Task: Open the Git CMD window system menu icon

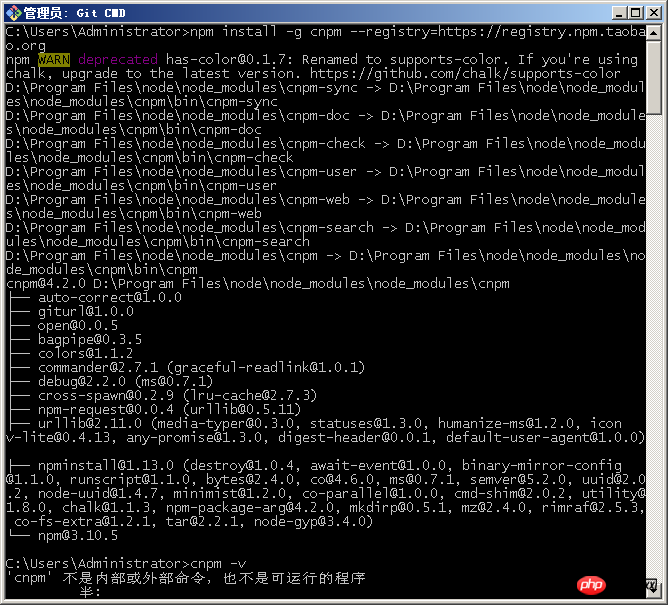Action: [x=14, y=13]
